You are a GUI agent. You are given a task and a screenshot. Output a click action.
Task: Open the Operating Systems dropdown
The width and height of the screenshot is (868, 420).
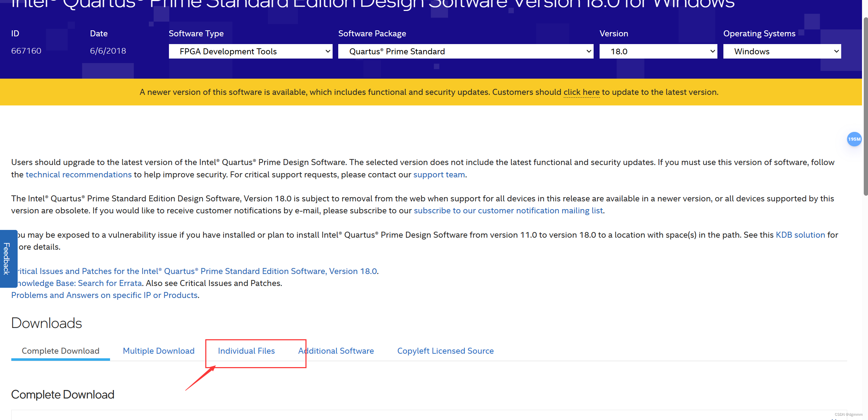[782, 51]
